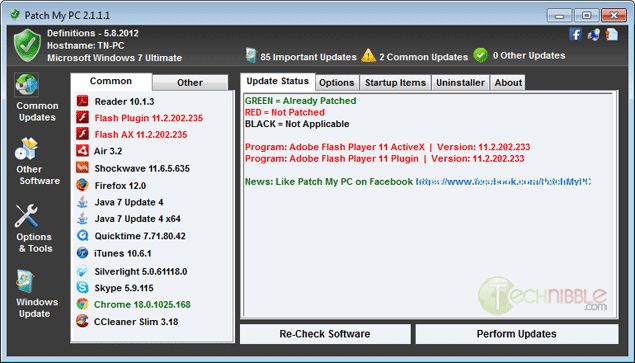635x363 pixels.
Task: Select Flash AX 11.2.202.235 entry
Action: [x=141, y=135]
